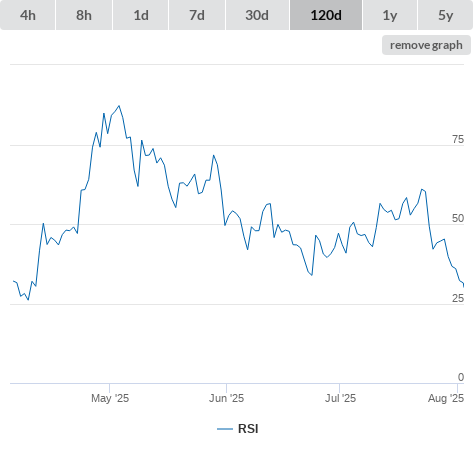Click the RSI line's last point in August
This screenshot has width=474, height=455.
point(464,286)
